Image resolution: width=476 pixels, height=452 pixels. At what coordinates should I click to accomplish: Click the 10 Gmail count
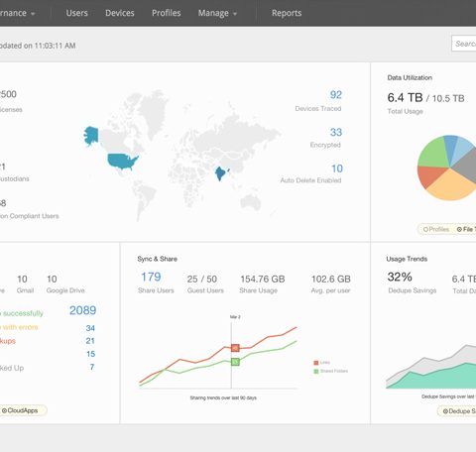[22, 280]
